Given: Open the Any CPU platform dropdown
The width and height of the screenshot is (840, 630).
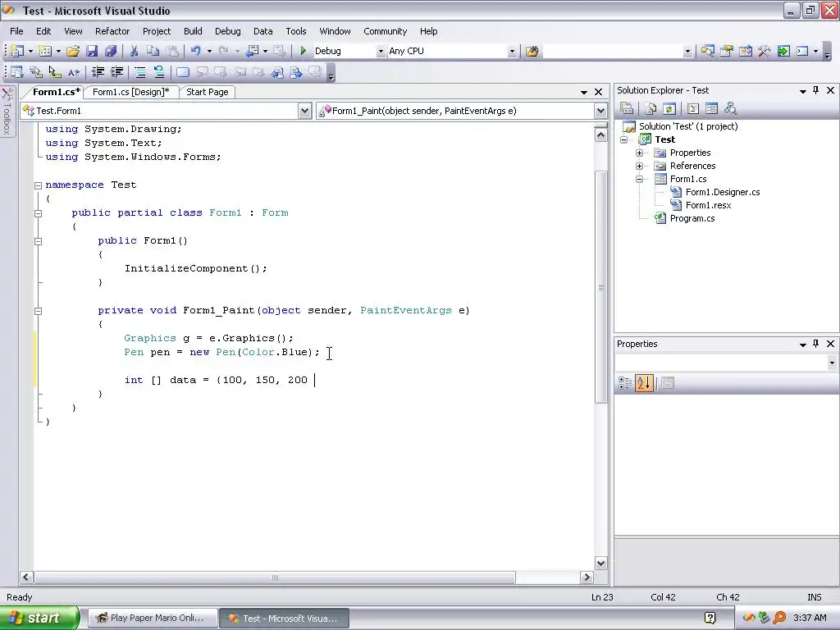Looking at the screenshot, I should 512,51.
